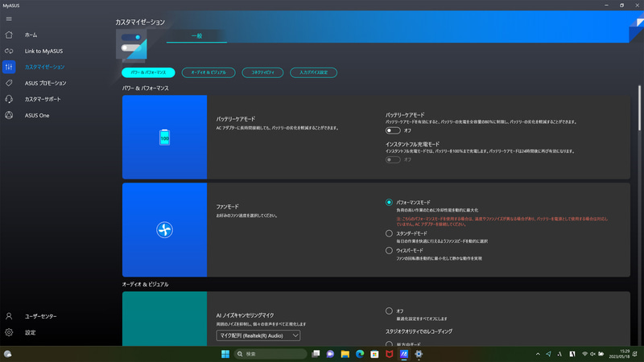Show hidden system tray icons

[538, 354]
